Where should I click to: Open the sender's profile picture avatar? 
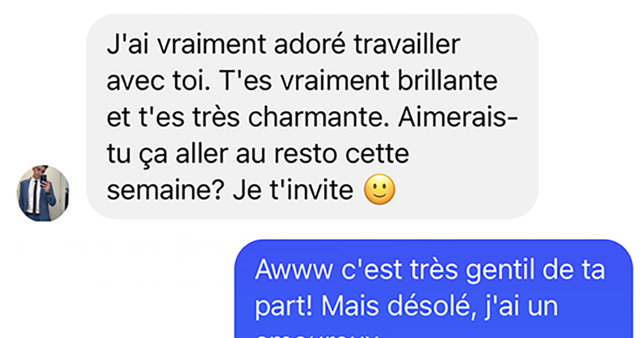pos(43,194)
